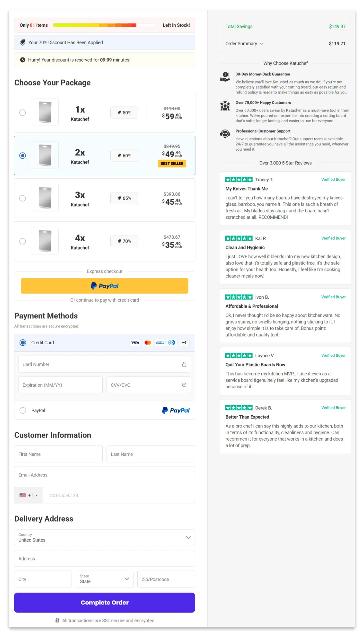364x636 pixels.
Task: Select the American Express icon
Action: coord(160,342)
